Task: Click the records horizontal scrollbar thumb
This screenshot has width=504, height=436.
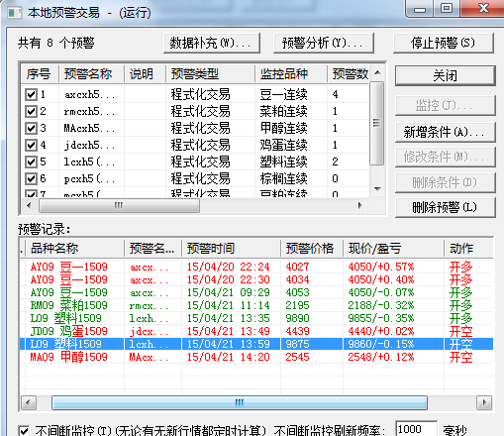Action: coord(240,403)
